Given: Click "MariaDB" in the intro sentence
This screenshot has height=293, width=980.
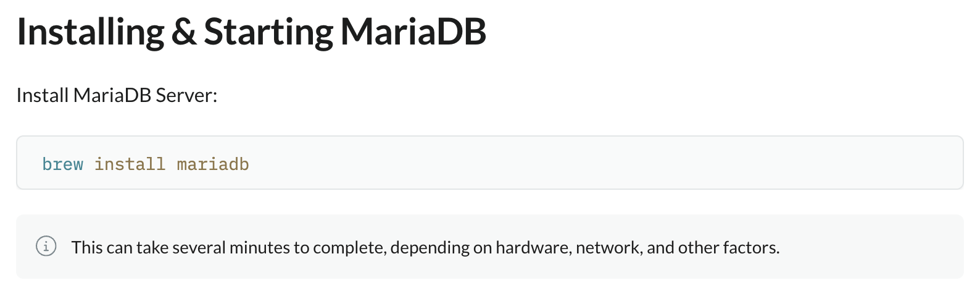Looking at the screenshot, I should pyautogui.click(x=112, y=96).
